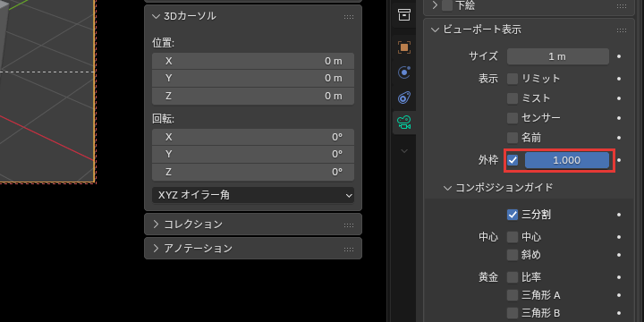Enable the 中心 guide checkbox

click(513, 237)
